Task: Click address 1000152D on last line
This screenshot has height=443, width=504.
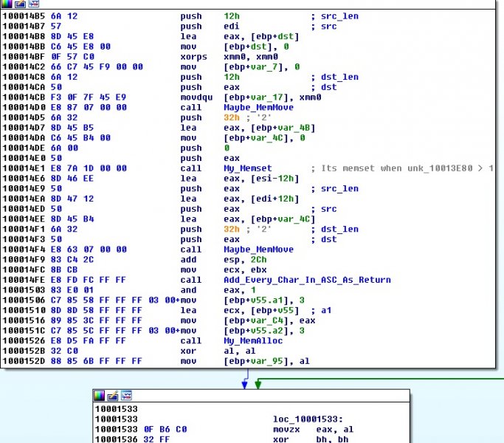Action: (x=24, y=361)
